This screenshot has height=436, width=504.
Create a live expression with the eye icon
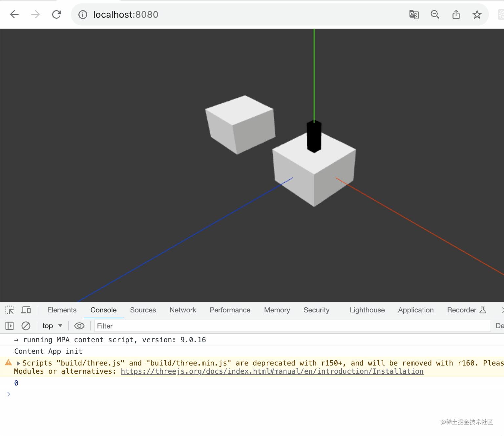pyautogui.click(x=79, y=326)
